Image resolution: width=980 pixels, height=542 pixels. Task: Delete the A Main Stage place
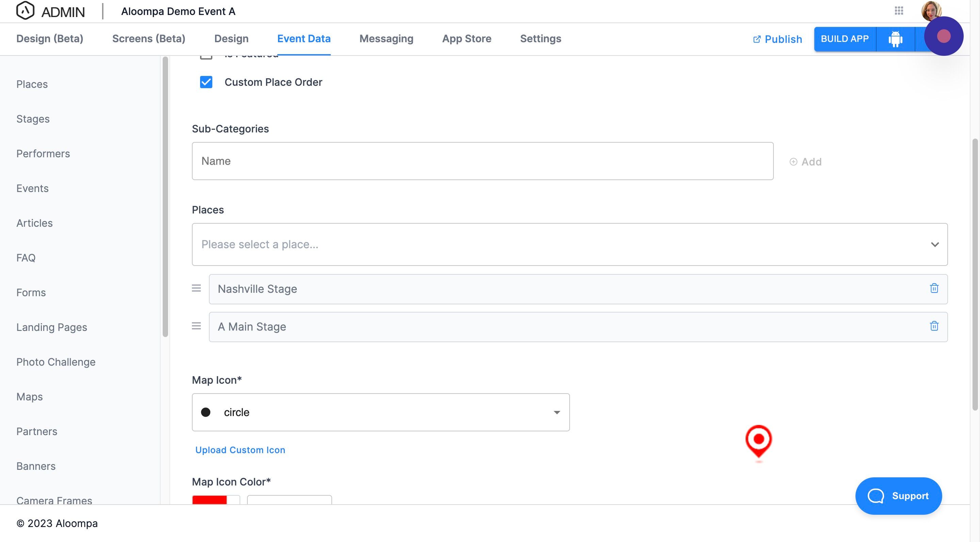point(934,326)
